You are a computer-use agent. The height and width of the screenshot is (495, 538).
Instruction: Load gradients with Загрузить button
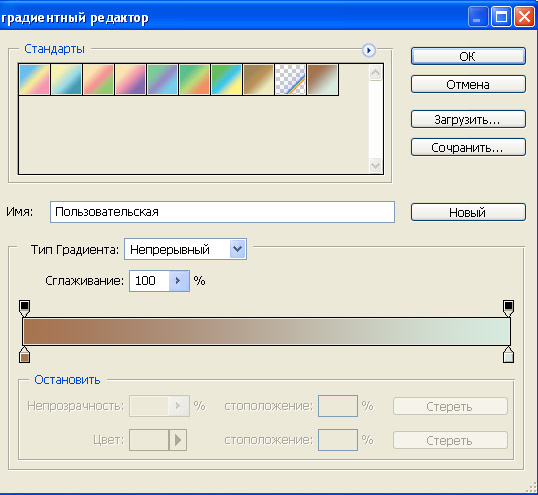(x=468, y=119)
